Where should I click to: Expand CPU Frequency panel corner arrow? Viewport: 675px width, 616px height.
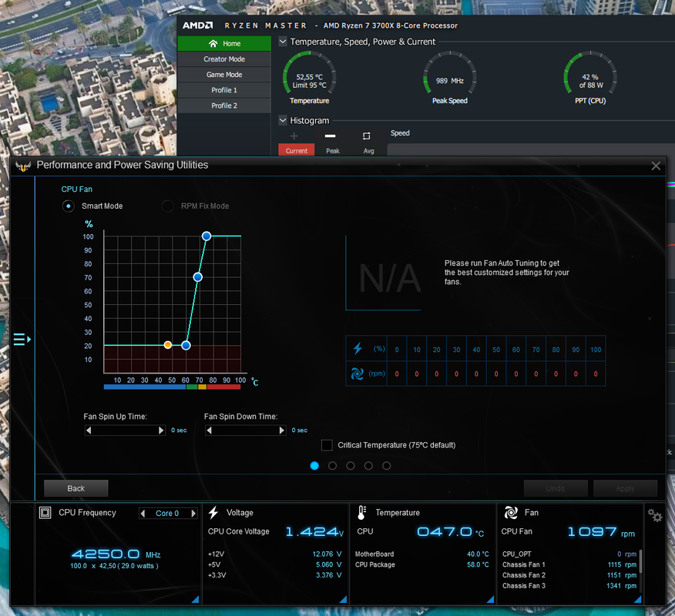(x=195, y=599)
